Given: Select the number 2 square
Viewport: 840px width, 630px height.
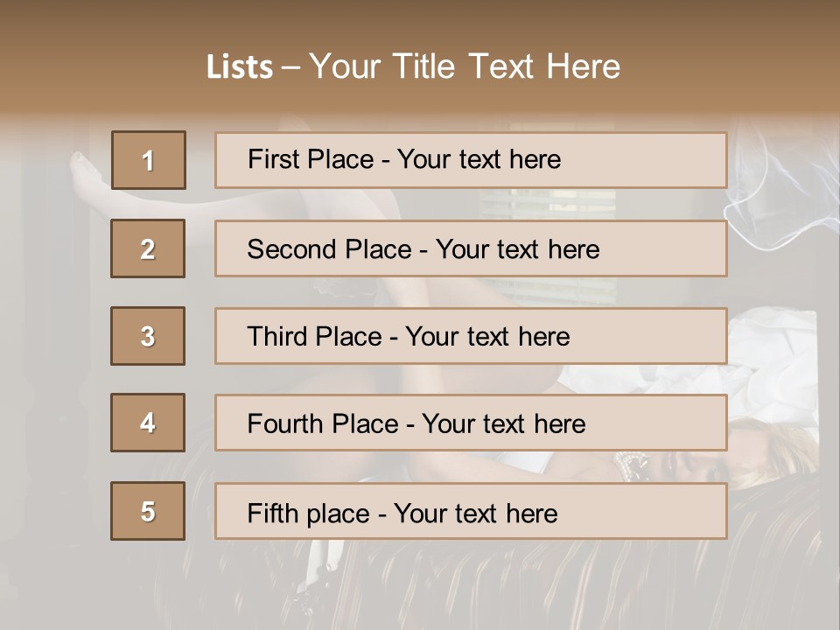Looking at the screenshot, I should pos(148,248).
